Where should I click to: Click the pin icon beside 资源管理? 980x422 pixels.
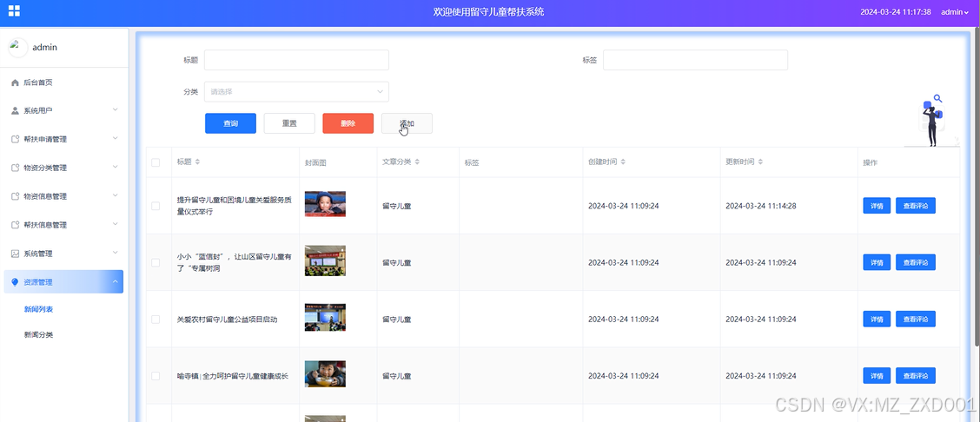click(x=15, y=282)
